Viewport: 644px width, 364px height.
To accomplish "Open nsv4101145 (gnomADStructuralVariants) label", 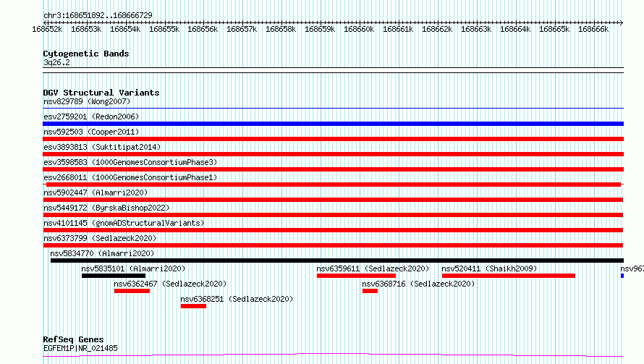I will [x=124, y=223].
